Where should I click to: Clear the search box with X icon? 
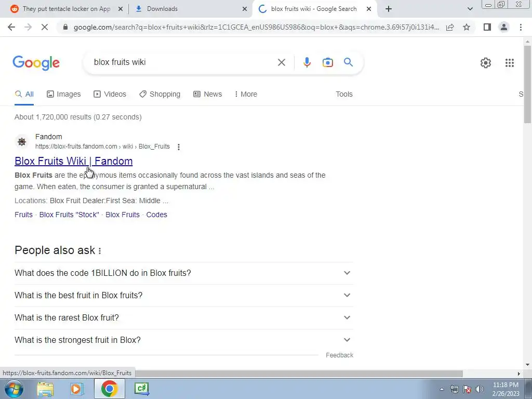point(281,62)
